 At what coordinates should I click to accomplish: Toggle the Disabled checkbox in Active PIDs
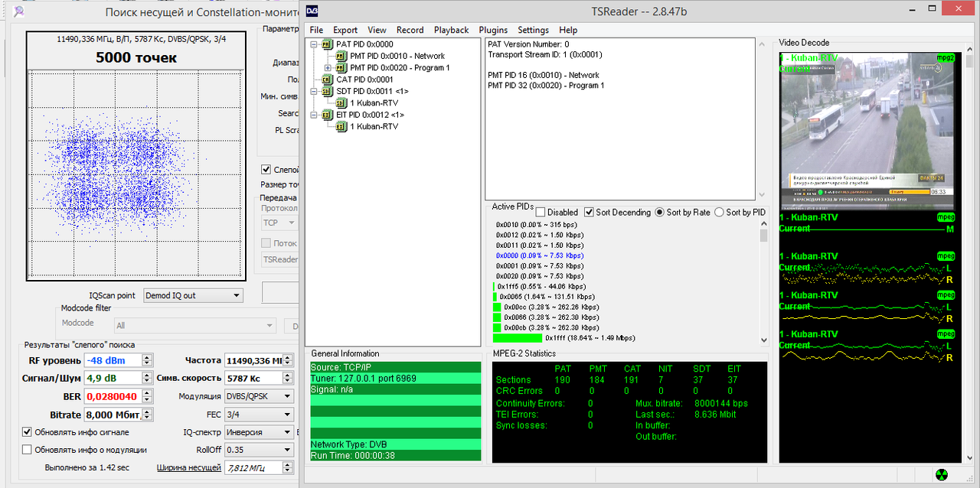(x=540, y=213)
